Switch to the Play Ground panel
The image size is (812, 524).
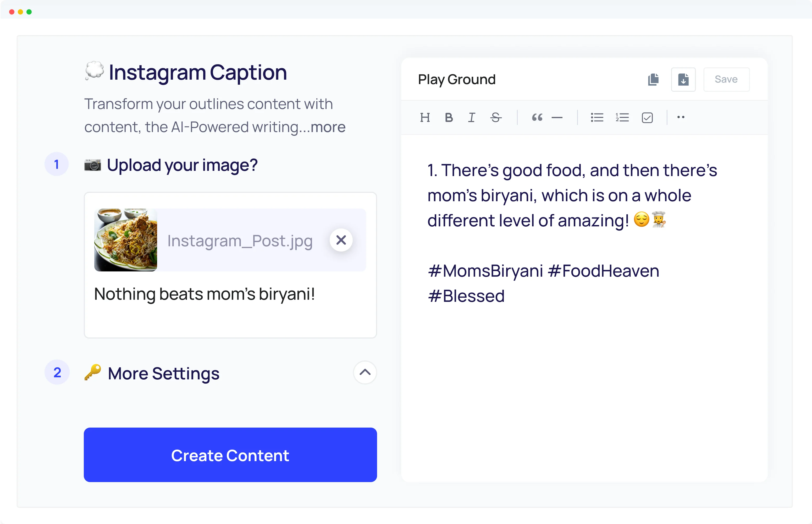pos(457,79)
